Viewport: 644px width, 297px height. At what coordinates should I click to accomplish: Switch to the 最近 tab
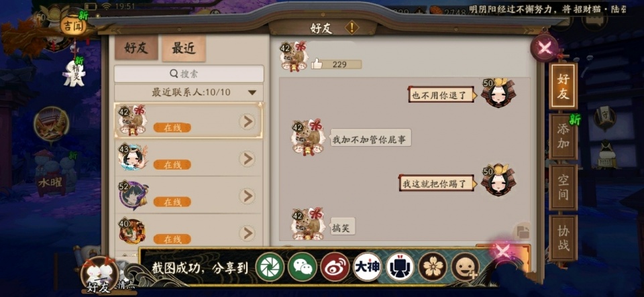(x=184, y=48)
